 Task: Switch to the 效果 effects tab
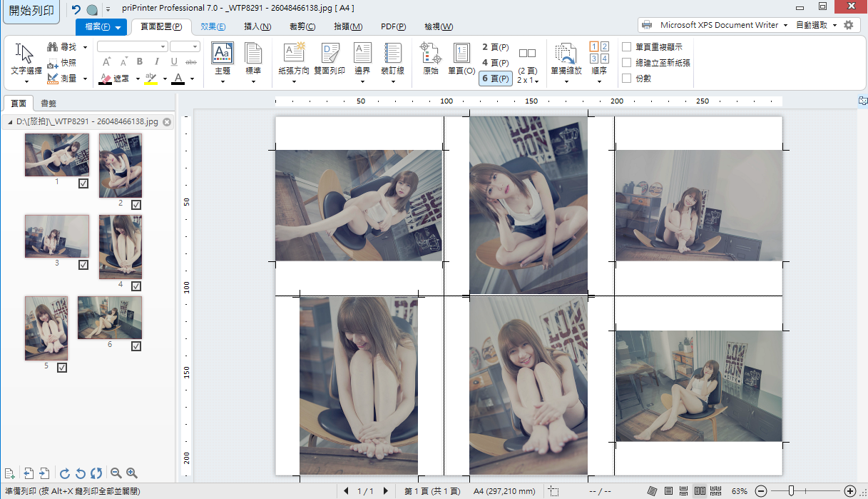pyautogui.click(x=213, y=27)
